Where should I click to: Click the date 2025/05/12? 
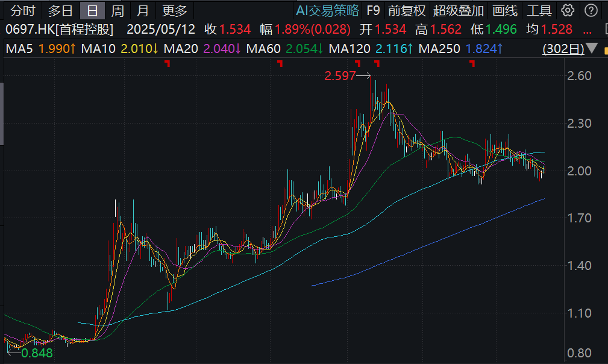[161, 29]
